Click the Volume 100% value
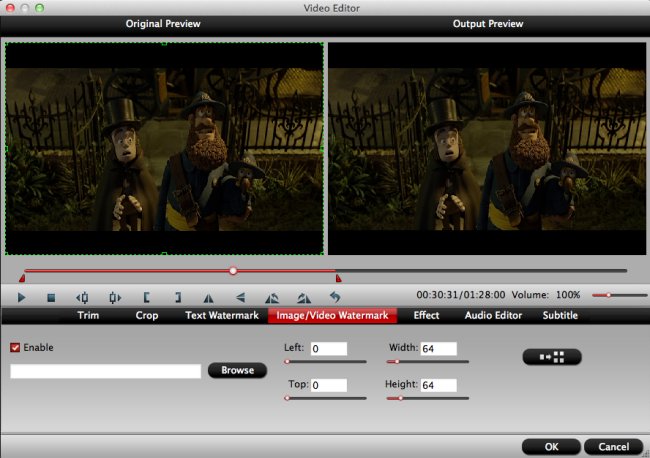The height and width of the screenshot is (458, 650). 568,295
